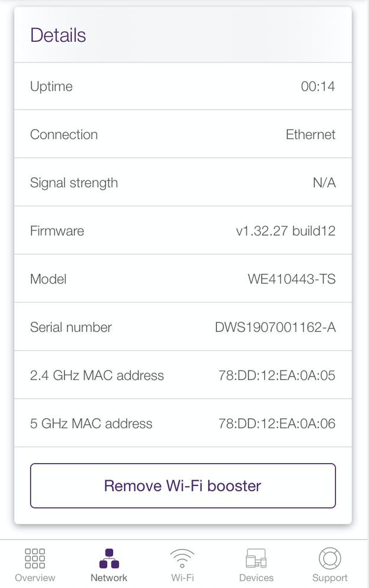
Task: Open the Devices icon
Action: coord(256,557)
